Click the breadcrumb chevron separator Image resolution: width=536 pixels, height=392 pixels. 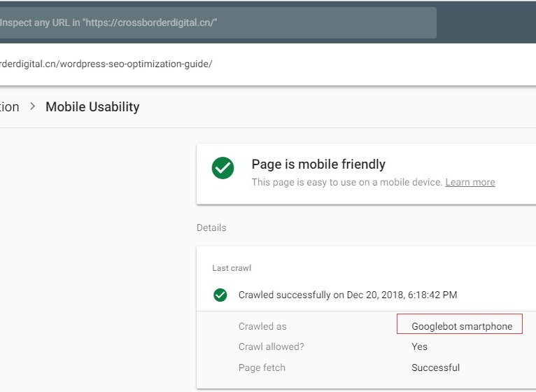click(x=33, y=107)
